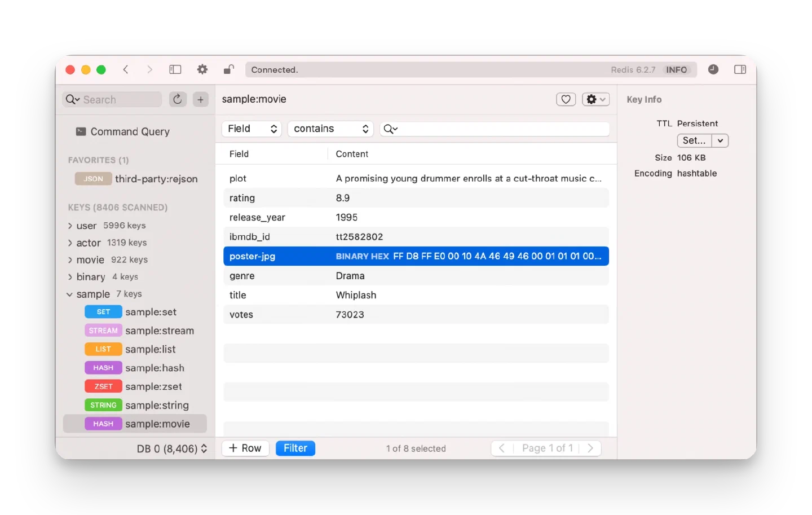Expand the actor keys group

tap(70, 243)
